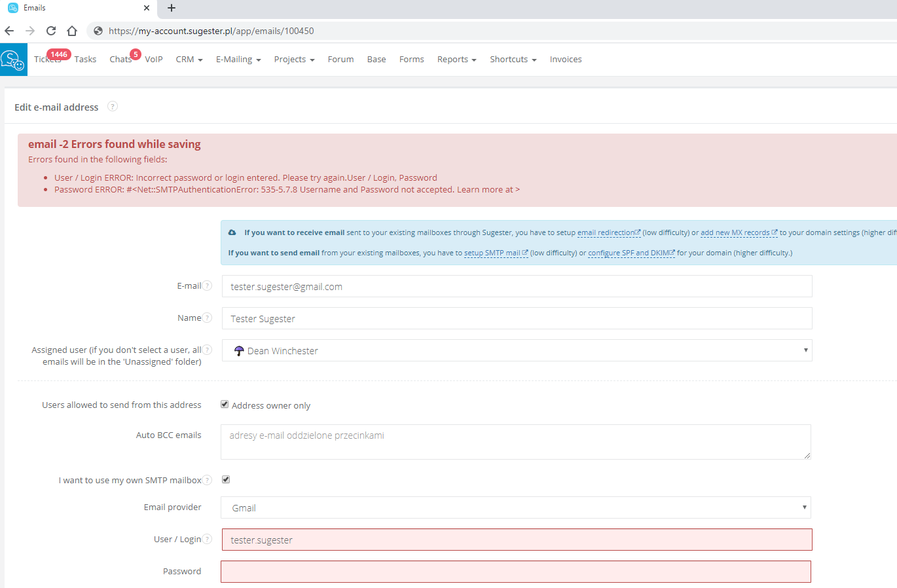Screen dimensions: 897x588
Task: Click the Password input field
Action: pyautogui.click(x=515, y=572)
